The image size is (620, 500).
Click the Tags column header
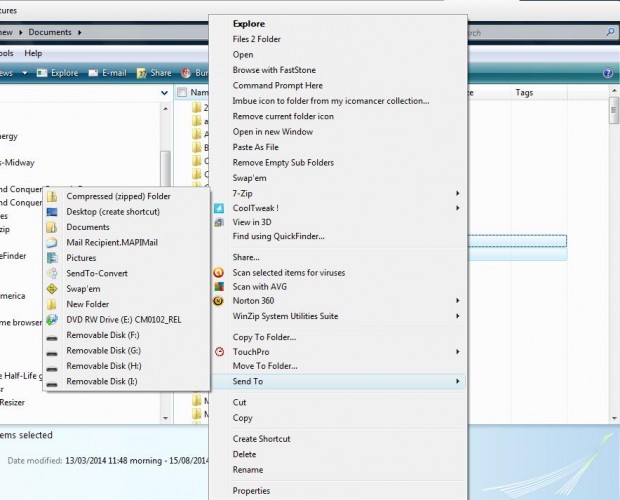524,93
